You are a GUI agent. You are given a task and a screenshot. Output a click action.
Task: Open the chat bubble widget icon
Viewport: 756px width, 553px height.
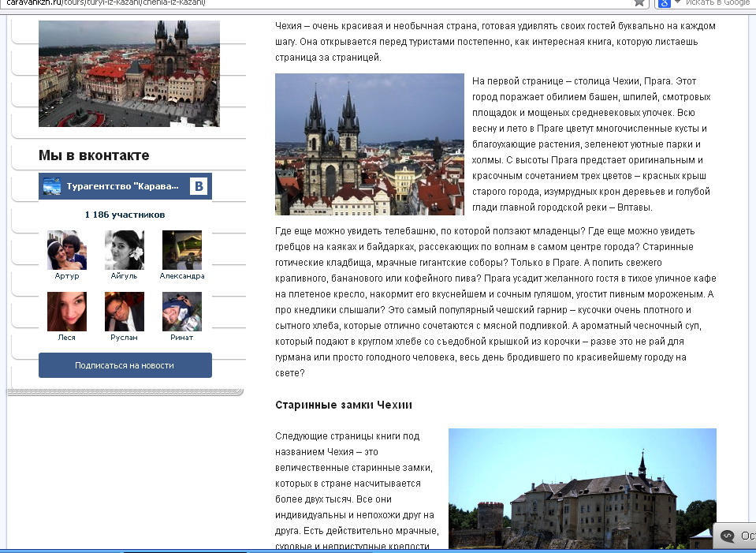[727, 536]
